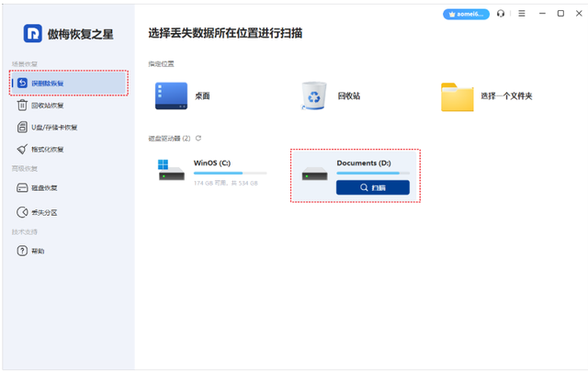Open the aomei account badge

tap(466, 15)
